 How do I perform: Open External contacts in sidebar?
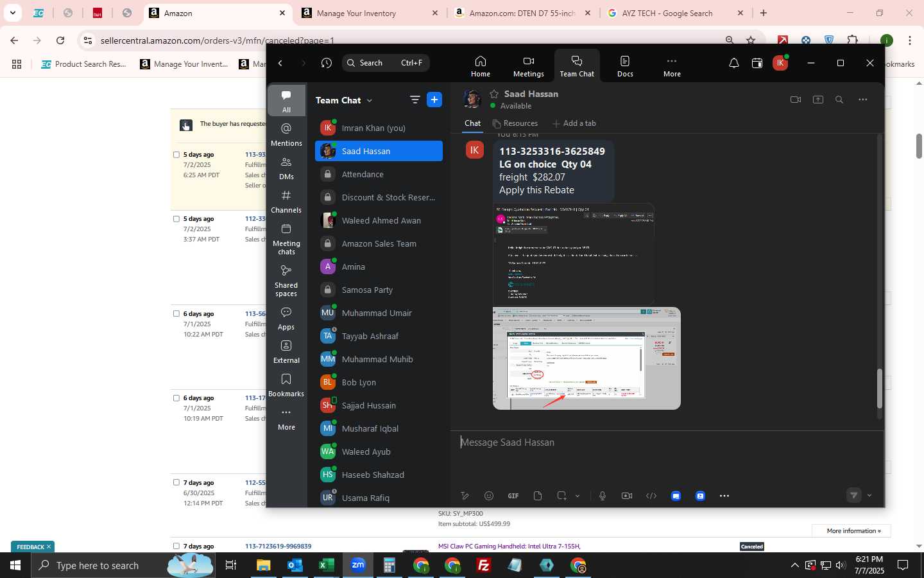tap(286, 352)
